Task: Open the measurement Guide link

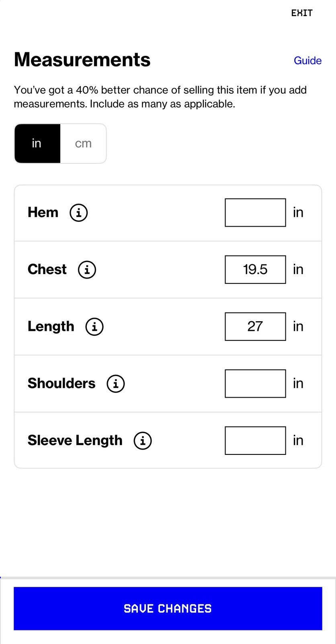Action: [307, 61]
